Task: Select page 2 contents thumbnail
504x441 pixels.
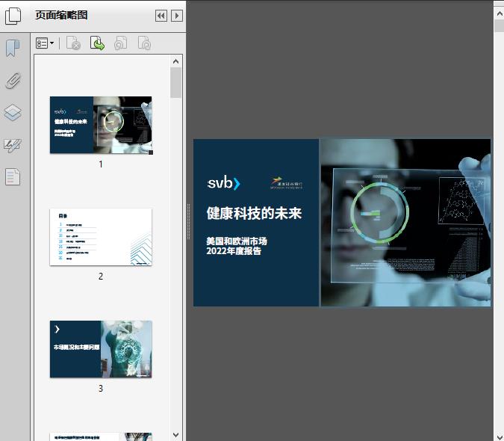Action: point(101,237)
